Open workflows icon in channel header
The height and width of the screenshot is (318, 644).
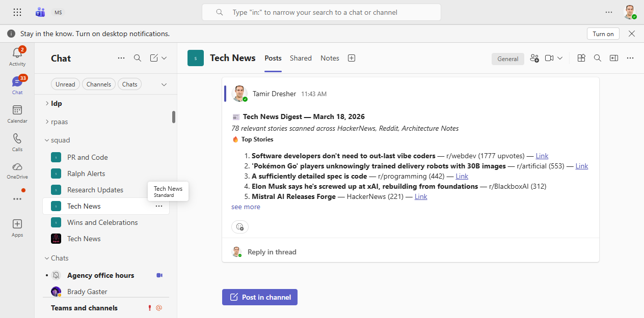click(581, 58)
